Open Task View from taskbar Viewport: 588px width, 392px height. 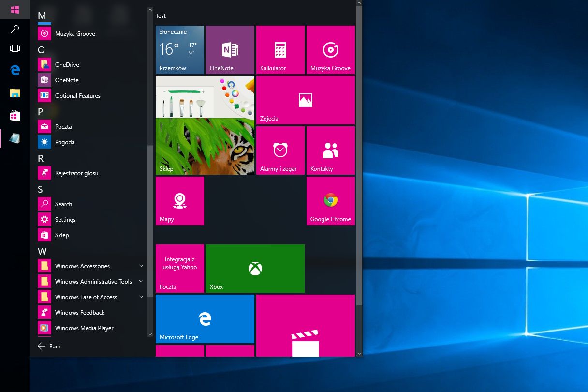[15, 48]
